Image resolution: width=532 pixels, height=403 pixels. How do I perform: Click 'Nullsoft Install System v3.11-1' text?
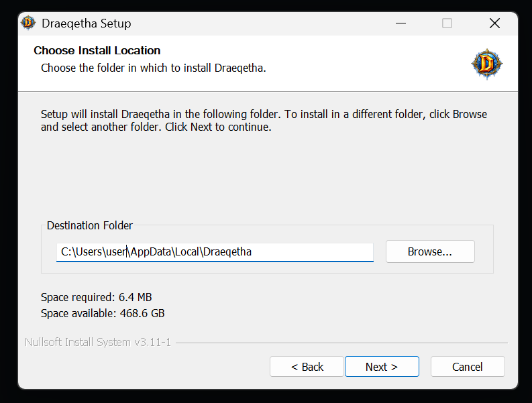tap(98, 342)
